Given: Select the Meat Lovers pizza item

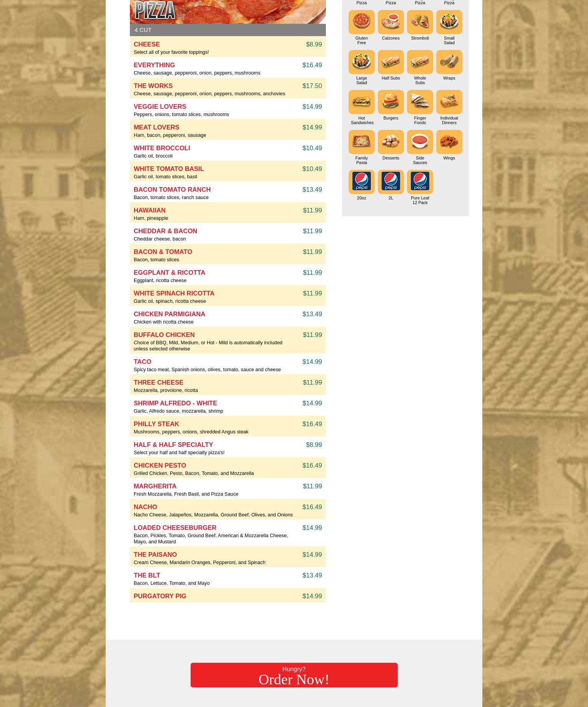Looking at the screenshot, I should pos(156,128).
